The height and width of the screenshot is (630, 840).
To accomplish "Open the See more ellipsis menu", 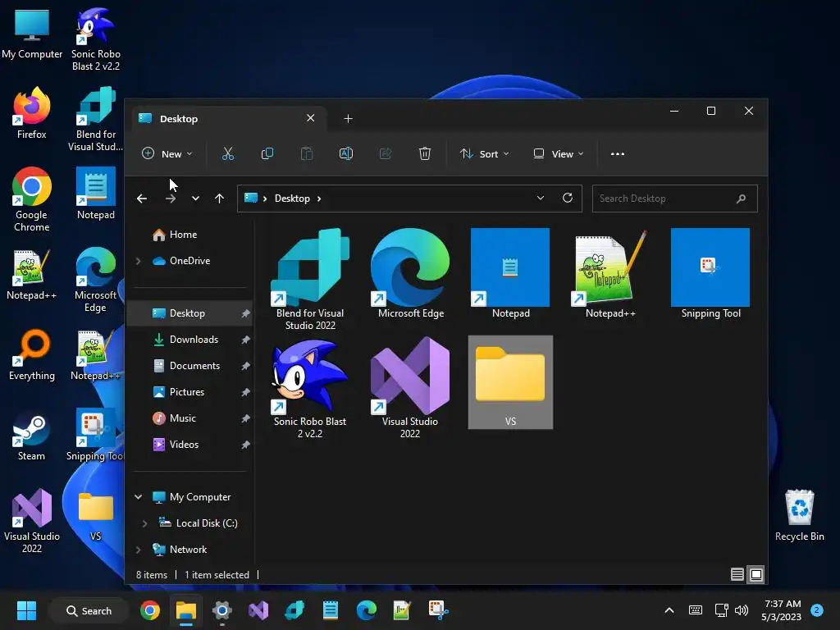I will [618, 153].
